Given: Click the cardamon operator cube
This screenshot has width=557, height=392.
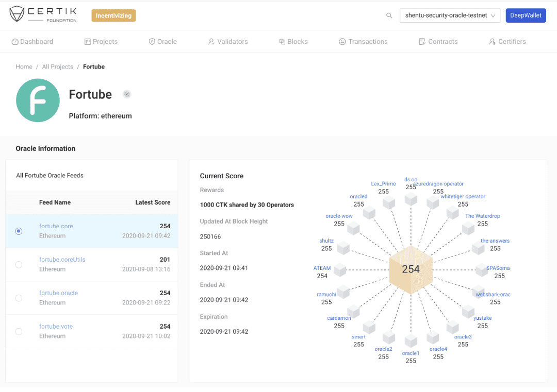Looking at the screenshot, I should tap(353, 312).
